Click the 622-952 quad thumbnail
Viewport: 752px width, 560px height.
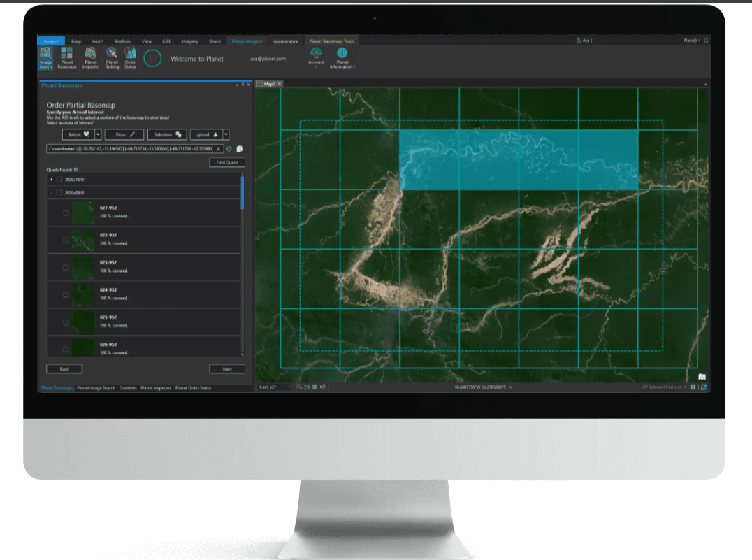[x=83, y=240]
